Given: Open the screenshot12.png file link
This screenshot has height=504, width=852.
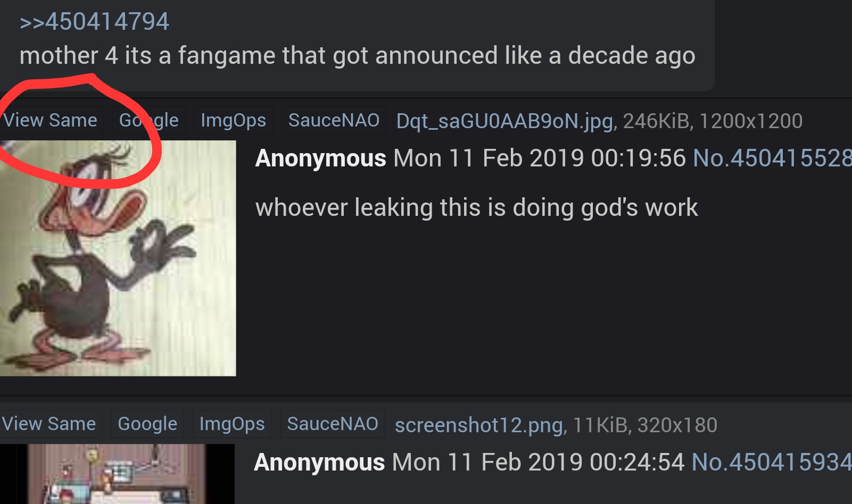Looking at the screenshot, I should [x=479, y=425].
